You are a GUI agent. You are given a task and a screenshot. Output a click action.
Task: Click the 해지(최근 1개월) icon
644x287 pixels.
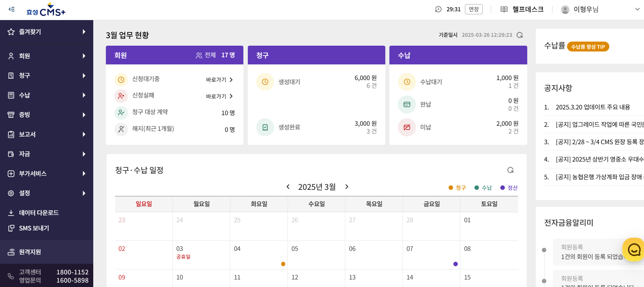coord(121,129)
